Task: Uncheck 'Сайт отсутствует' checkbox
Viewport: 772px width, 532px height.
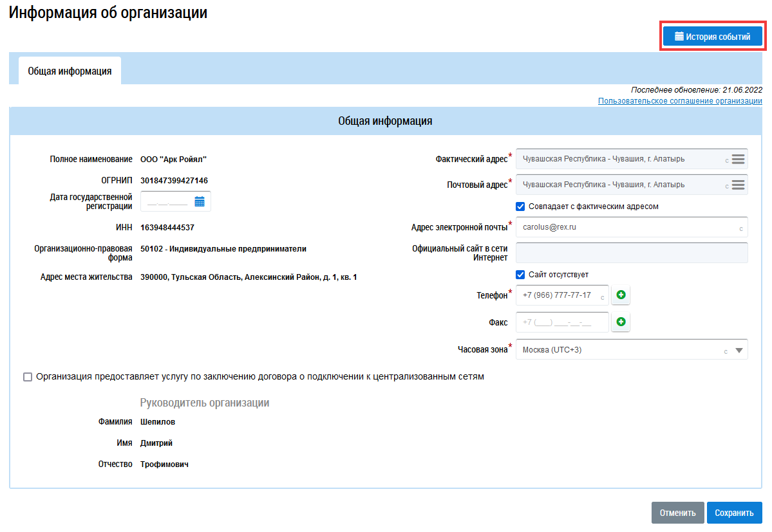Action: pyautogui.click(x=521, y=275)
